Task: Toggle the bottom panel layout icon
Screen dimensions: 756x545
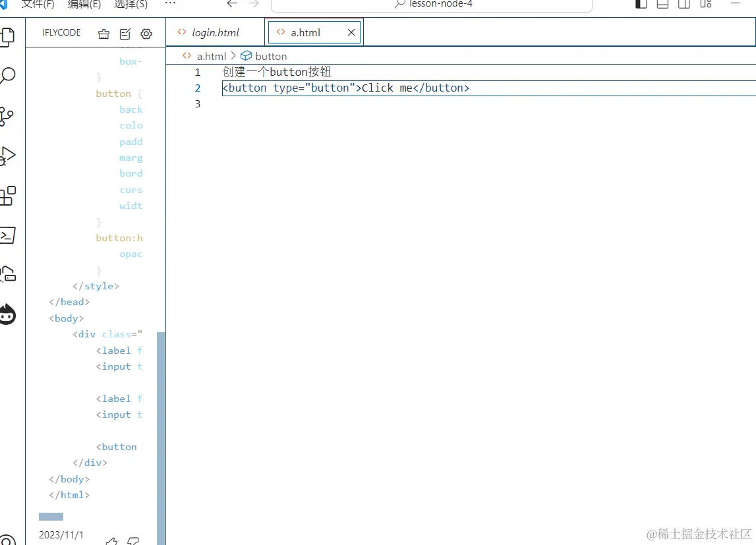Action: pos(662,4)
